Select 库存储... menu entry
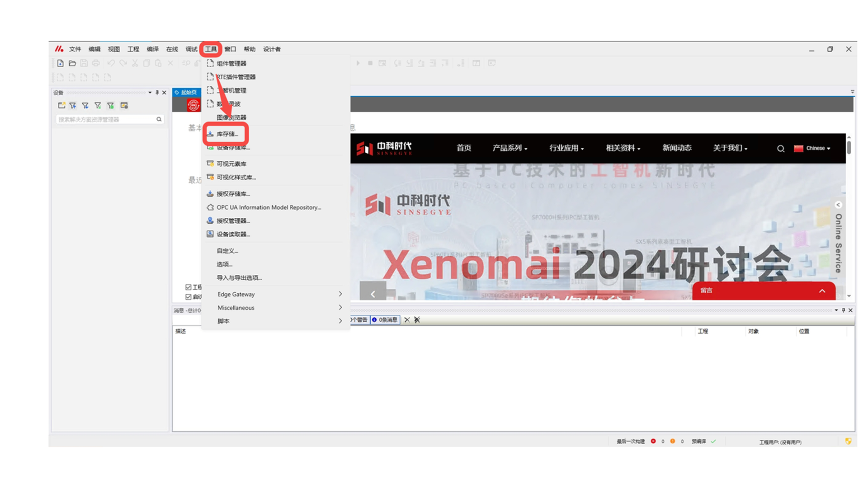 (227, 134)
